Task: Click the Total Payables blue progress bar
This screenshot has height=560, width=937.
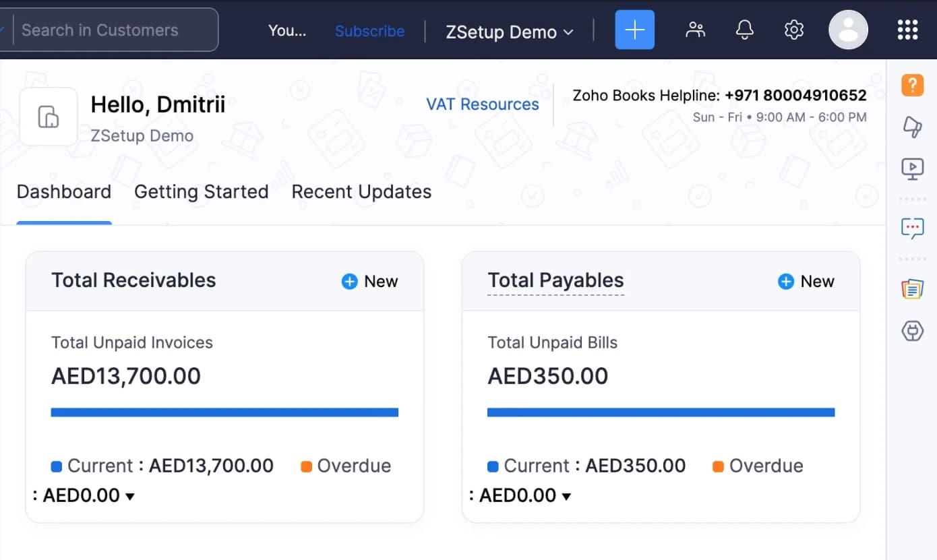Action: [661, 412]
